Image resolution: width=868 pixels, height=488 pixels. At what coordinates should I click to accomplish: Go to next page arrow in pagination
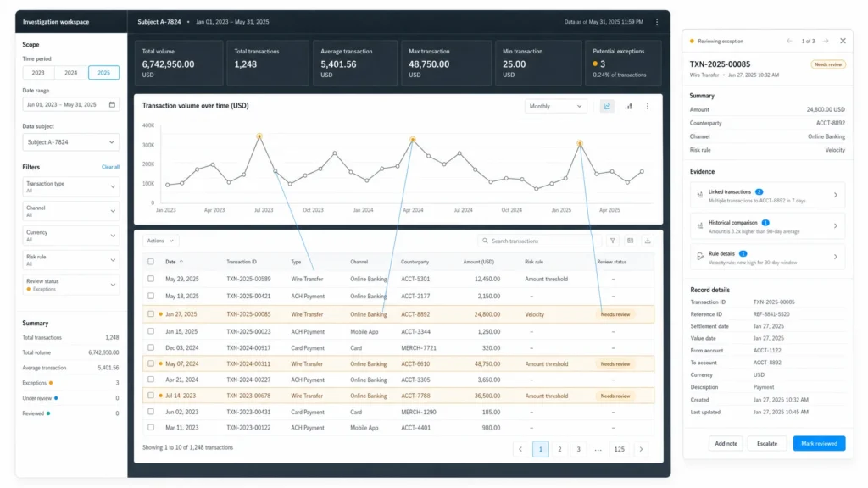point(641,449)
